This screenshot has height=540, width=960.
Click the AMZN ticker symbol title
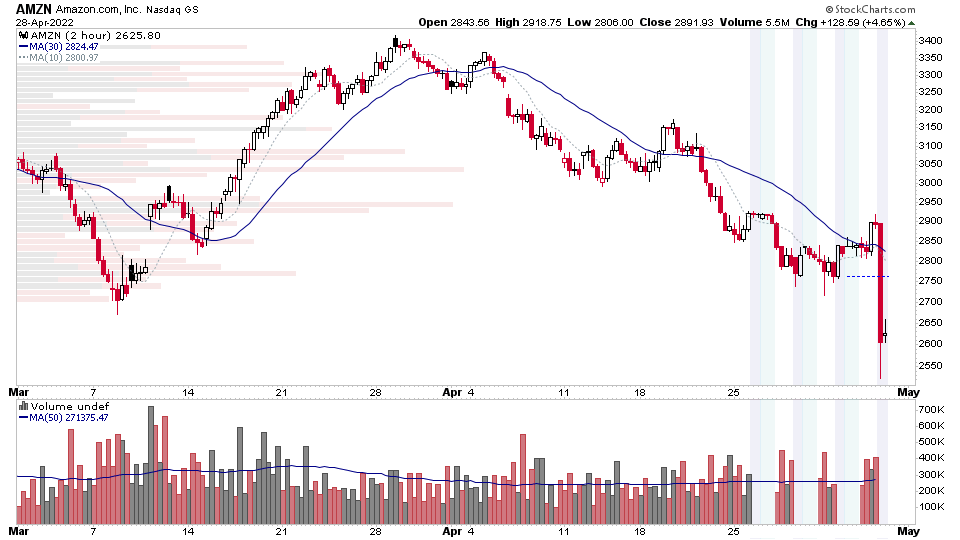click(x=34, y=9)
